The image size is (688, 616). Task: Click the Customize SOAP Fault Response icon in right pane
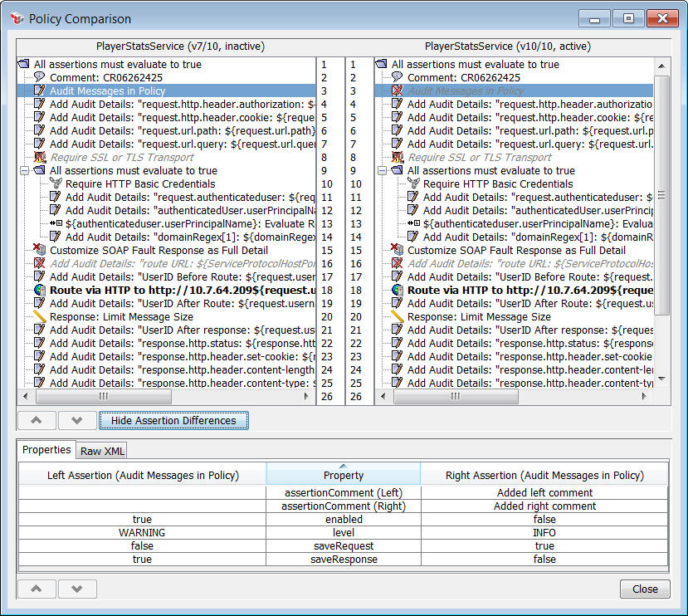click(397, 250)
